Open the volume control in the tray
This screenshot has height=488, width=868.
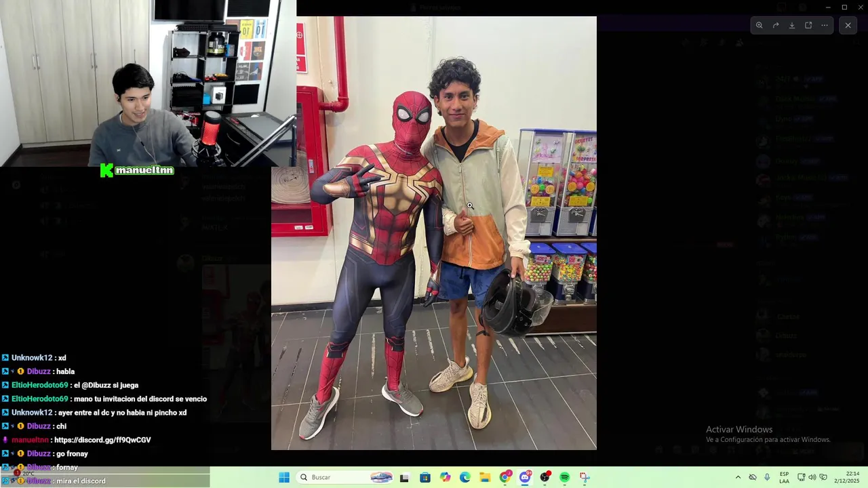[812, 477]
